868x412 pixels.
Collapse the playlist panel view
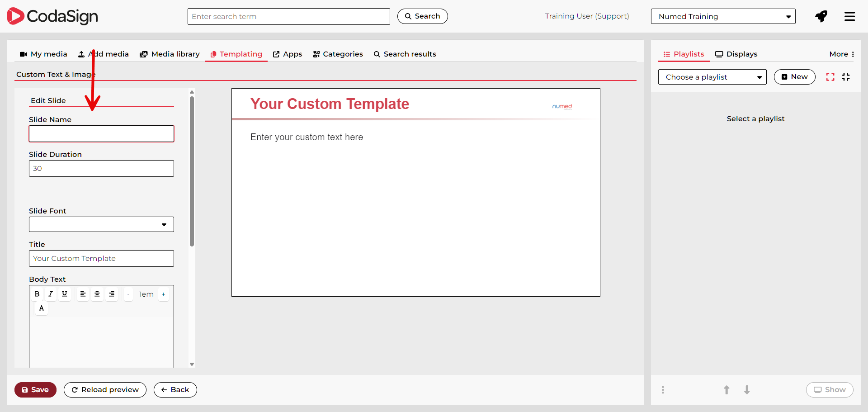(x=846, y=77)
